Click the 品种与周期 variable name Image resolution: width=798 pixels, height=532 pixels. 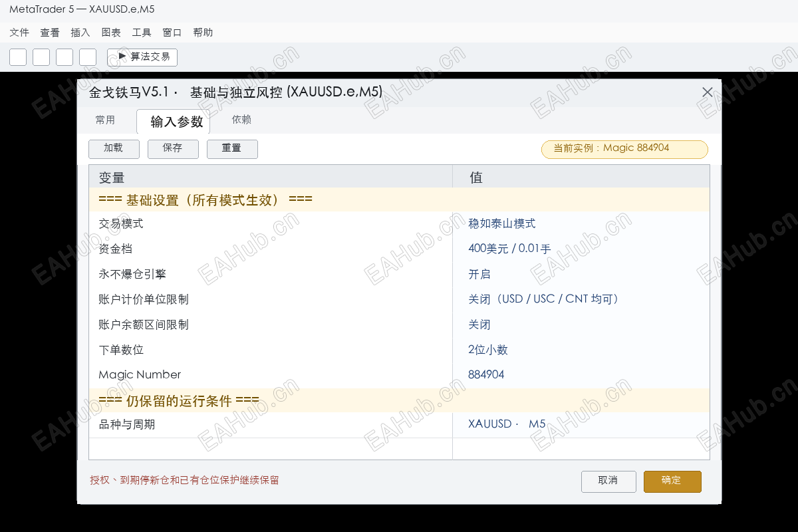(126, 424)
